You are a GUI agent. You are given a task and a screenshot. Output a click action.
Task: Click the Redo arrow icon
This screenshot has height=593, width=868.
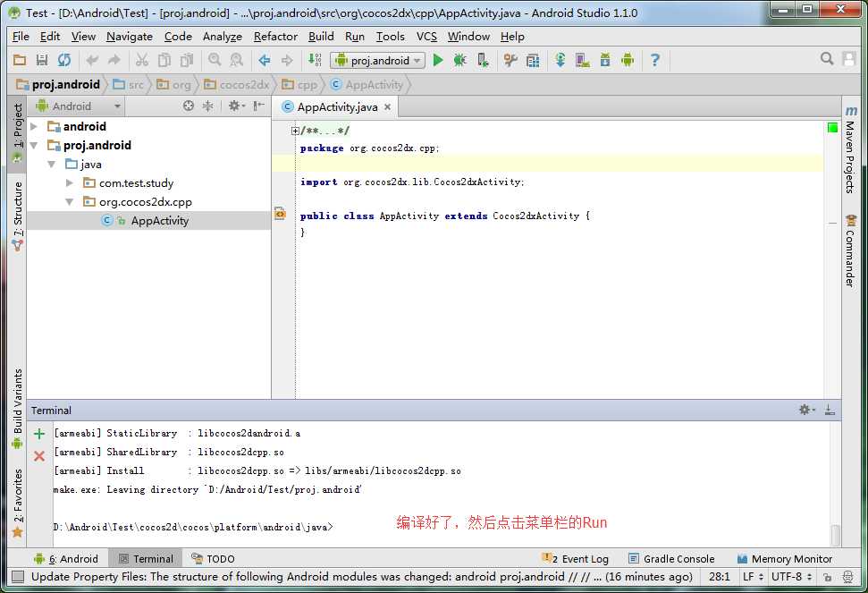[x=114, y=60]
